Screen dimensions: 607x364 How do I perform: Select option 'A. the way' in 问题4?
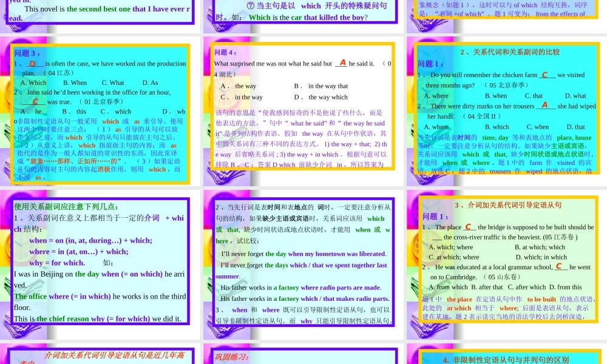[239, 86]
